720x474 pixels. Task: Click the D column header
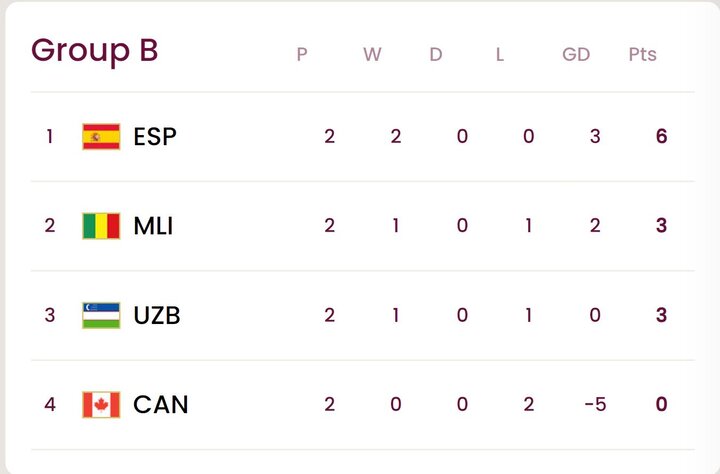(x=436, y=55)
